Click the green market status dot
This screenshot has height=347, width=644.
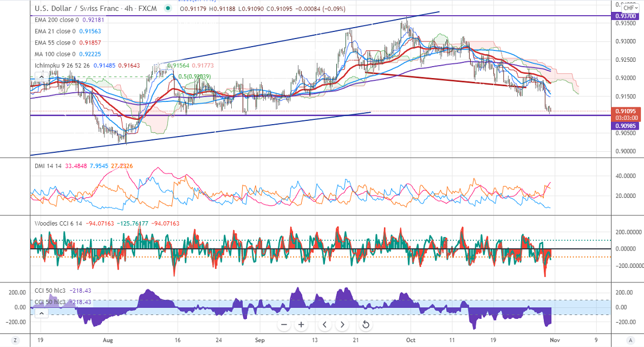(167, 8)
